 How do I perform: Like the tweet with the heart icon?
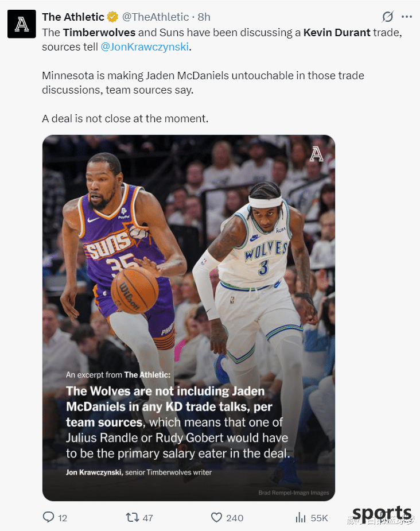pyautogui.click(x=216, y=517)
